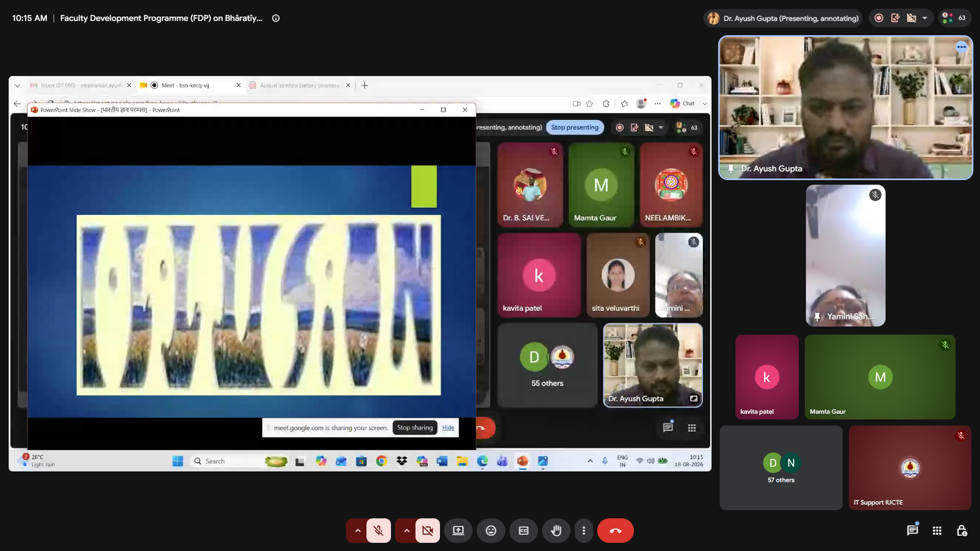The image size is (980, 551).
Task: Expand audio settings arrow beside microphone
Action: click(357, 531)
